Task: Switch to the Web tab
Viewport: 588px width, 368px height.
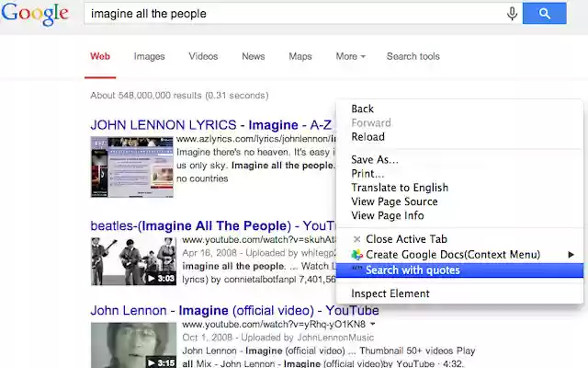Action: pos(100,56)
